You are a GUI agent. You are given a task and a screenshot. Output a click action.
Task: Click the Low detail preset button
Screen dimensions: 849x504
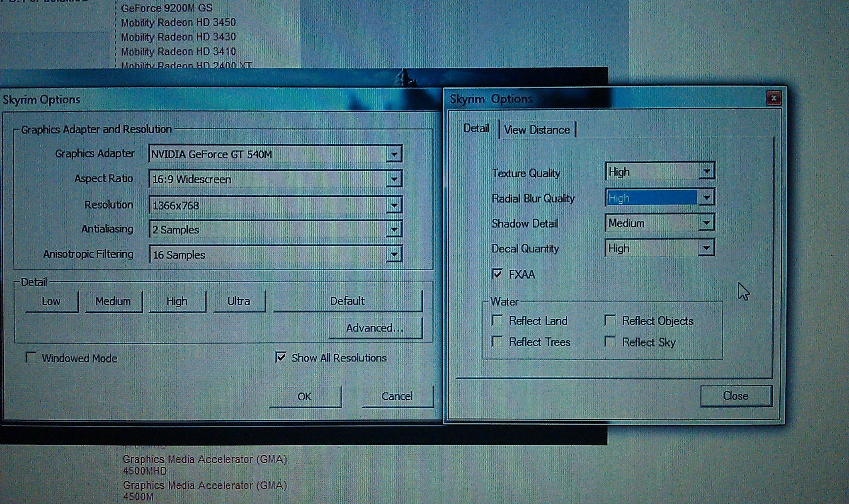tap(51, 301)
